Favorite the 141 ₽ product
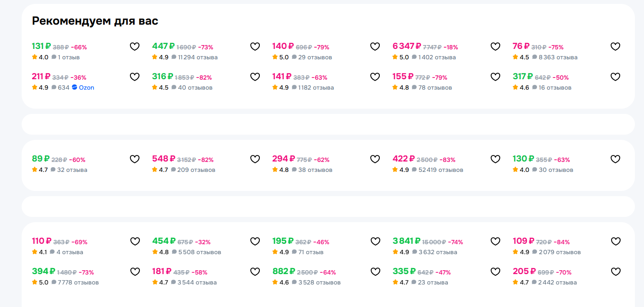Screen dimensions: 644x307 [x=375, y=77]
